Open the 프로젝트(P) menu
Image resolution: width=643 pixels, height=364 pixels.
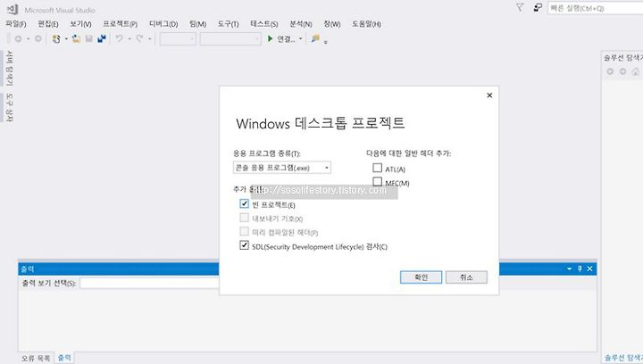[121, 24]
